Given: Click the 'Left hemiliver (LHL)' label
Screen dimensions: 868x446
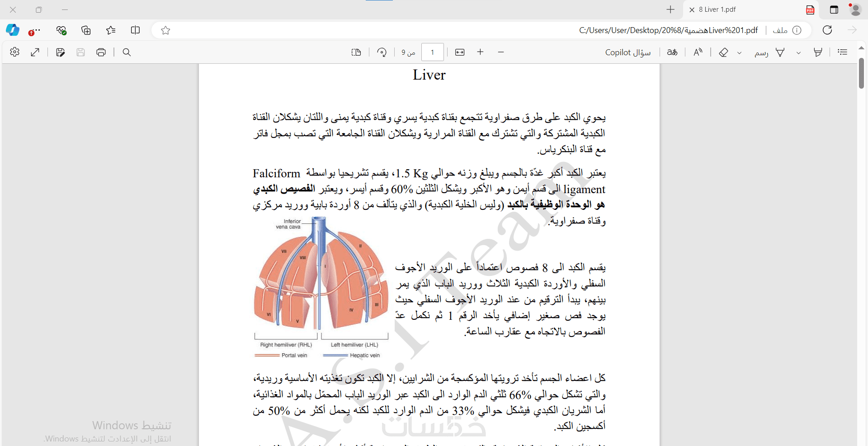Looking at the screenshot, I should click(354, 345).
